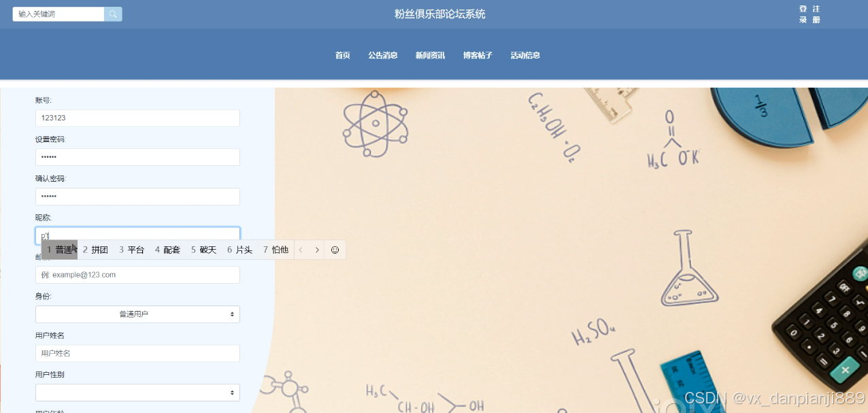The image size is (868, 413).
Task: Expand the 用户性别 dropdown
Action: tap(137, 393)
